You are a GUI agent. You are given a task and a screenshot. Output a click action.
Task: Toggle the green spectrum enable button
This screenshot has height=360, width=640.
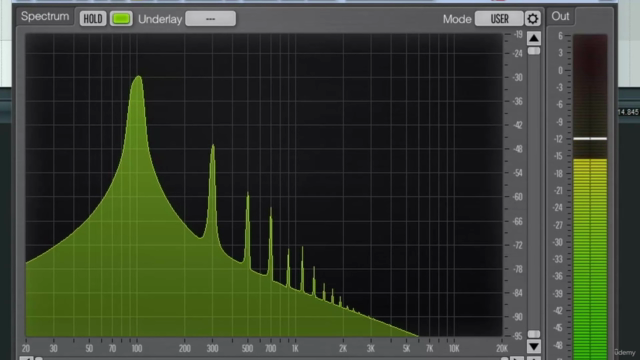(121, 19)
